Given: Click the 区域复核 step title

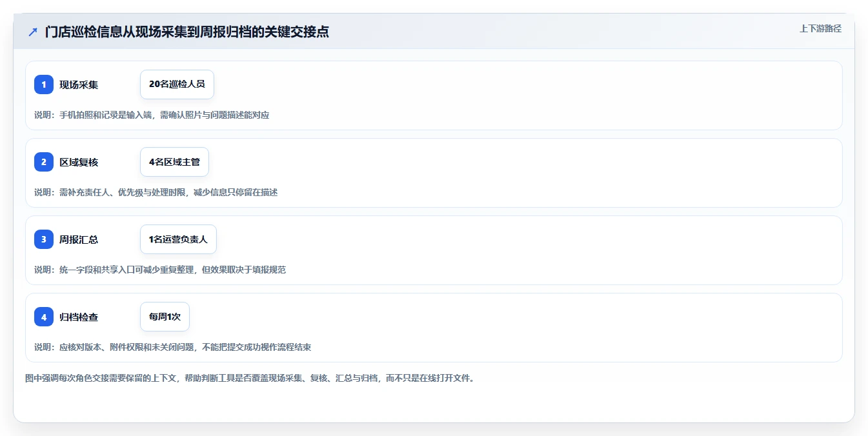Looking at the screenshot, I should tap(79, 162).
